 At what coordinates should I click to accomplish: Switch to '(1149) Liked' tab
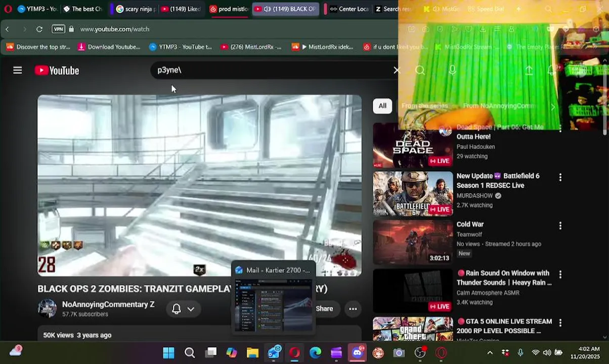click(181, 9)
